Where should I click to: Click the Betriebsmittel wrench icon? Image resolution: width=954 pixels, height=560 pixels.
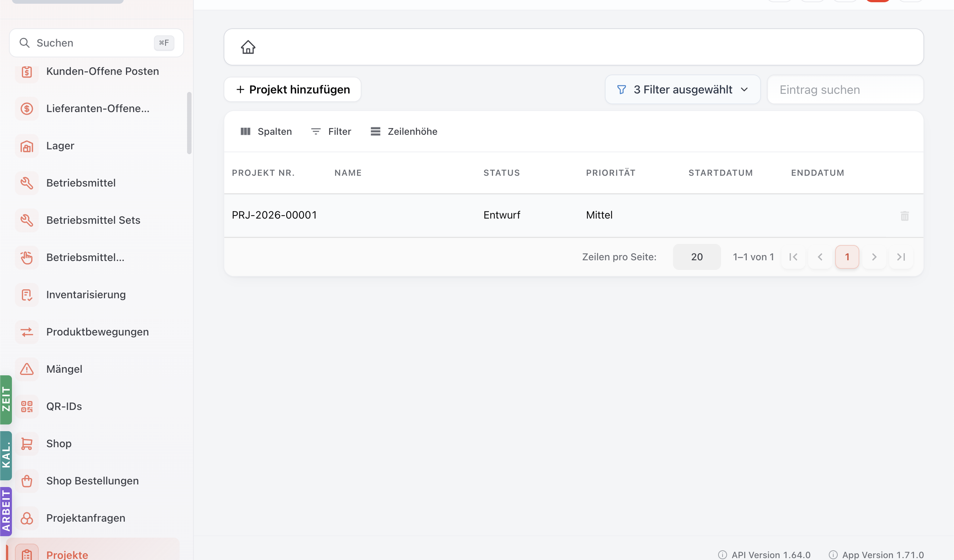pos(27,183)
